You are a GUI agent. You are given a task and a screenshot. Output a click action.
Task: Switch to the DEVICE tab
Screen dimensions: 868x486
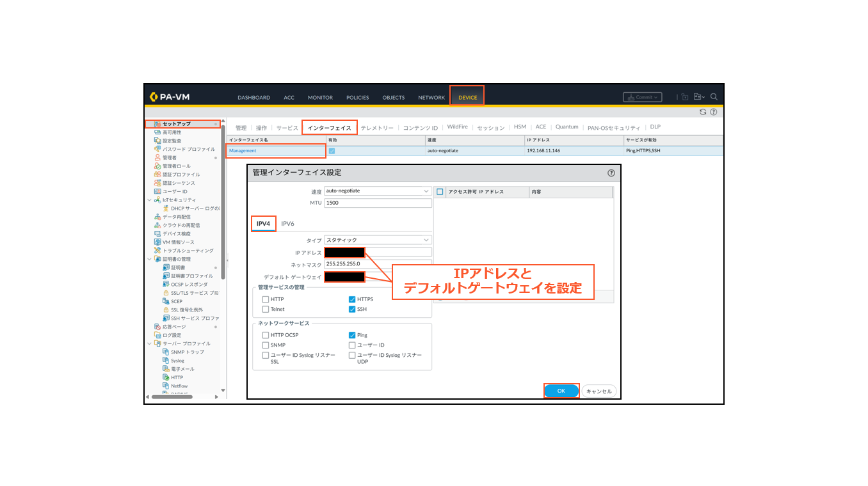pos(467,97)
